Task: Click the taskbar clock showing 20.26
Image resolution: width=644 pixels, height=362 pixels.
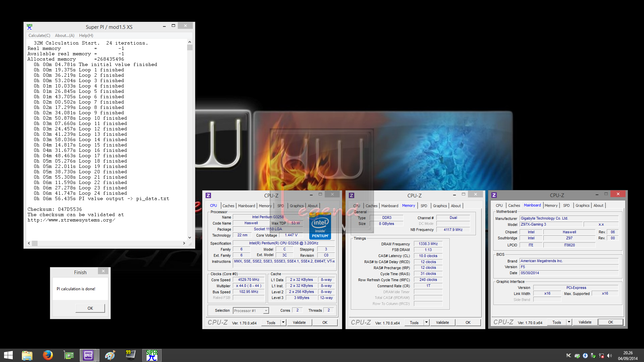Action: tap(628, 356)
